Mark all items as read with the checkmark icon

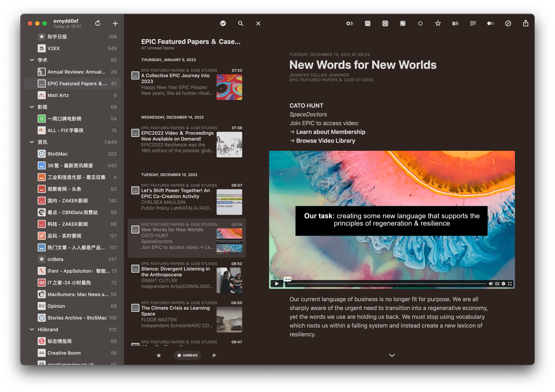(223, 23)
